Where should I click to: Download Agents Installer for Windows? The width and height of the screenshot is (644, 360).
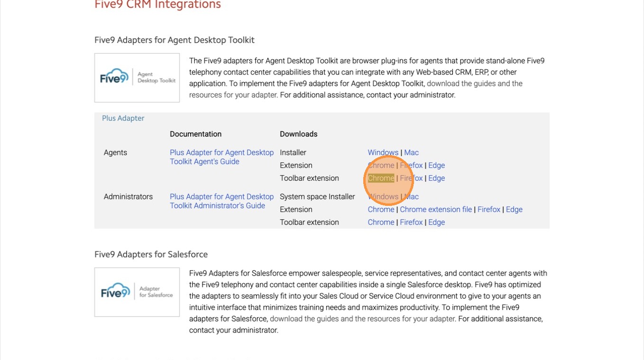point(383,152)
